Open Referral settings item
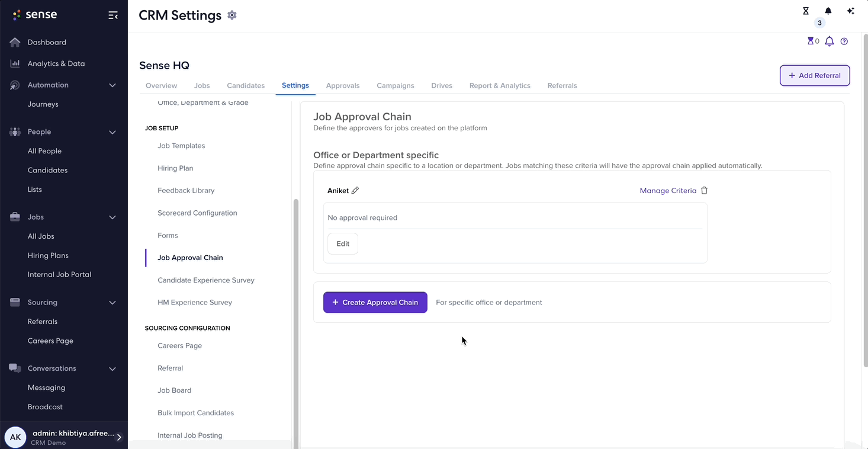868x449 pixels. click(170, 368)
